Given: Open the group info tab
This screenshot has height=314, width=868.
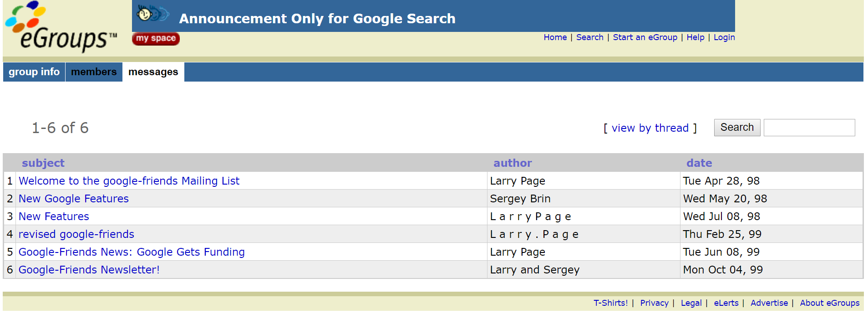Looking at the screenshot, I should [x=34, y=72].
